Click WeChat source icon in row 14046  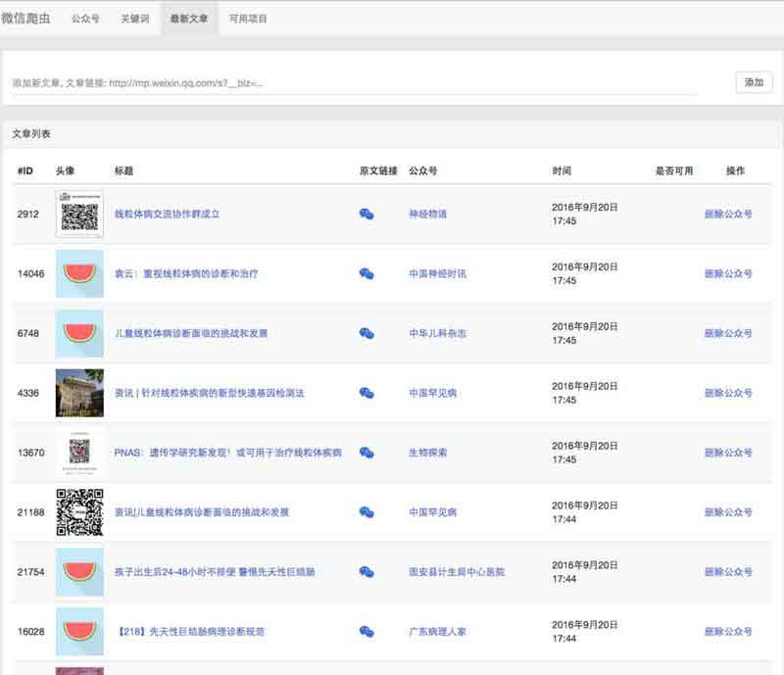[367, 273]
